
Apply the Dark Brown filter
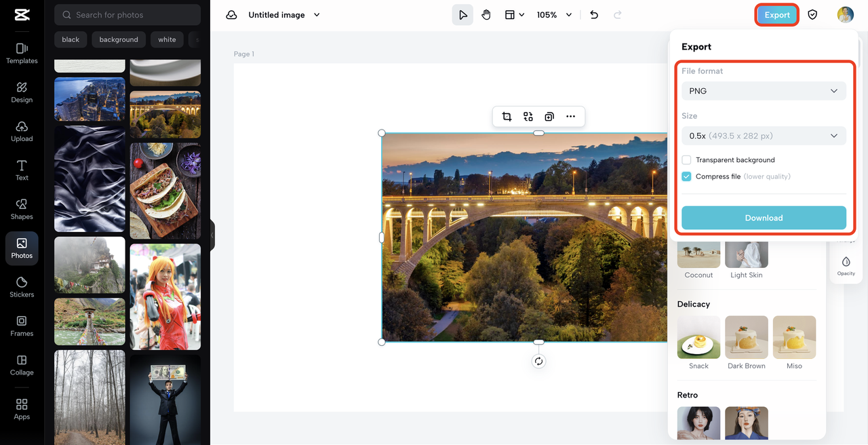pyautogui.click(x=746, y=343)
